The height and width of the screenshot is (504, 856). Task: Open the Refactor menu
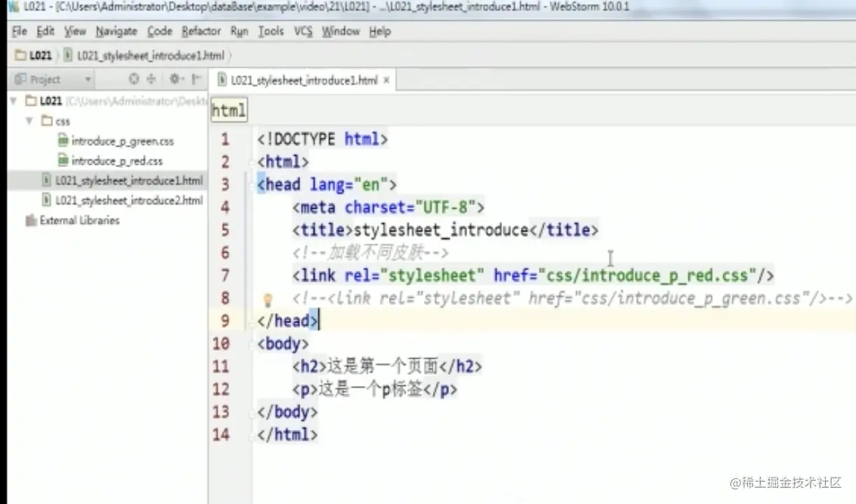click(201, 31)
